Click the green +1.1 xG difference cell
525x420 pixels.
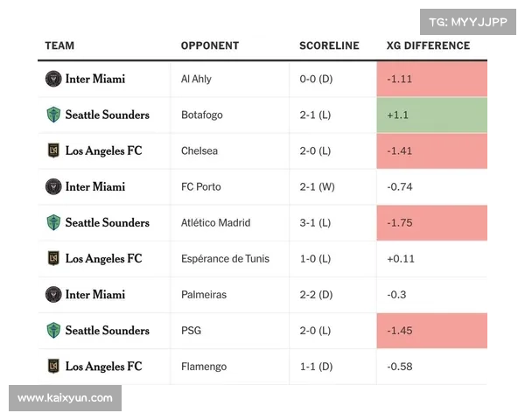point(432,115)
